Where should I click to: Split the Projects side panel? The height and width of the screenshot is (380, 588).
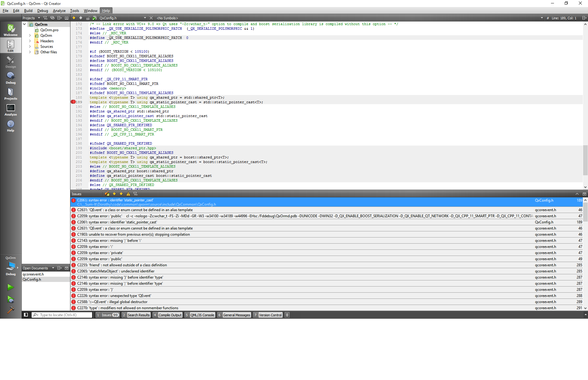(60, 18)
